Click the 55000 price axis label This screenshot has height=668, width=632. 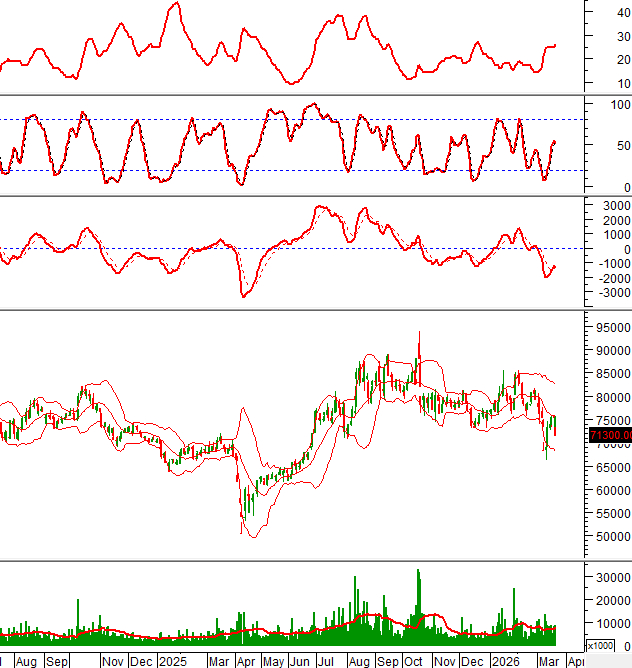coord(611,538)
